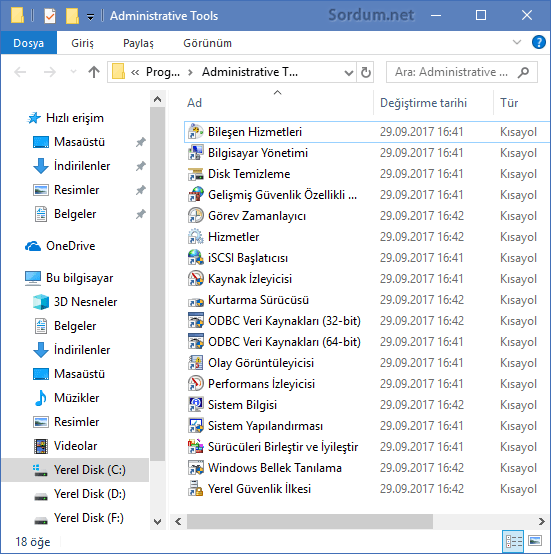
Task: Open pinned İndirilenler under Hızlı erişim
Action: click(72, 166)
